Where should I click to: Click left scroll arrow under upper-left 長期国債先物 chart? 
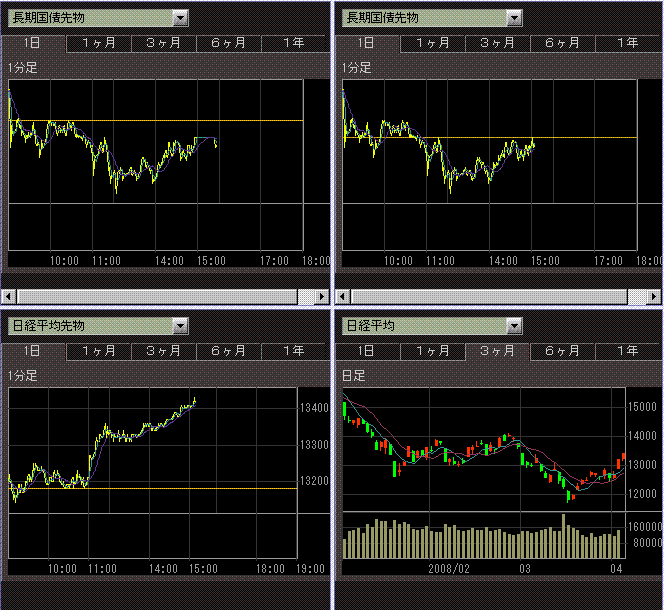[9, 297]
